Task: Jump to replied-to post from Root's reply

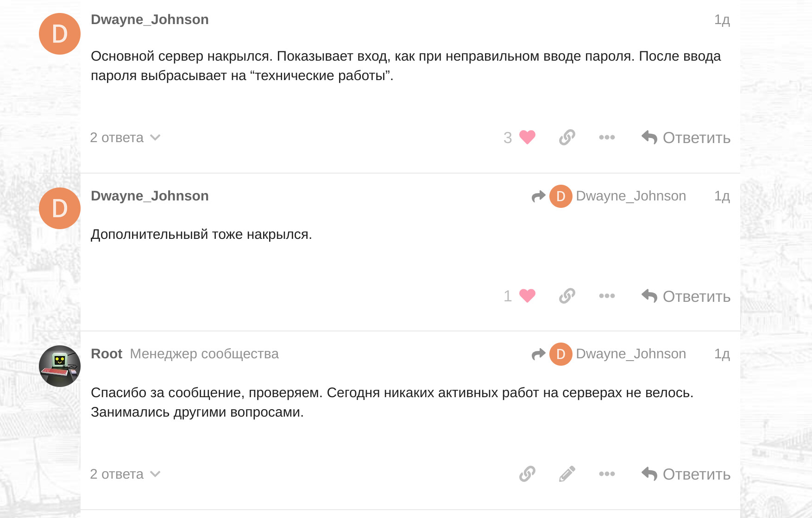Action: (609, 354)
